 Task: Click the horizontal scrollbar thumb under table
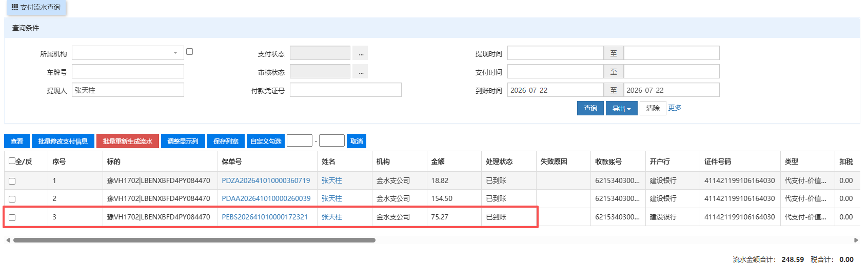pos(194,240)
